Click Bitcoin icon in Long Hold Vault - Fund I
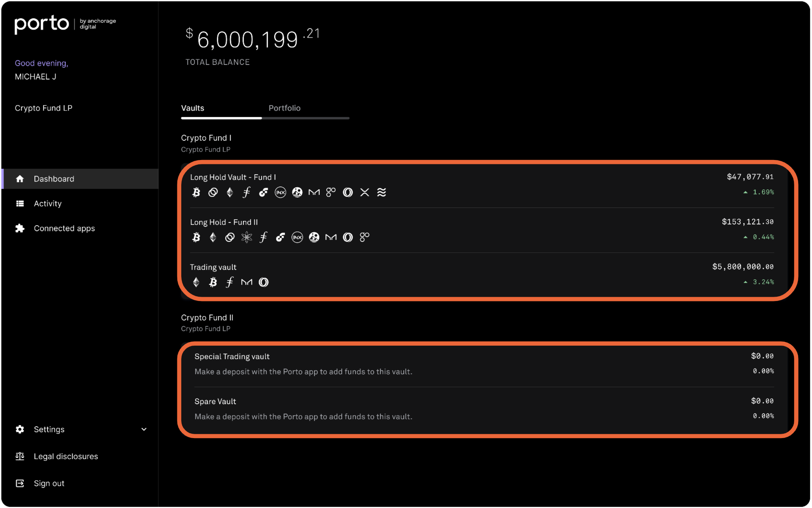 click(x=196, y=192)
